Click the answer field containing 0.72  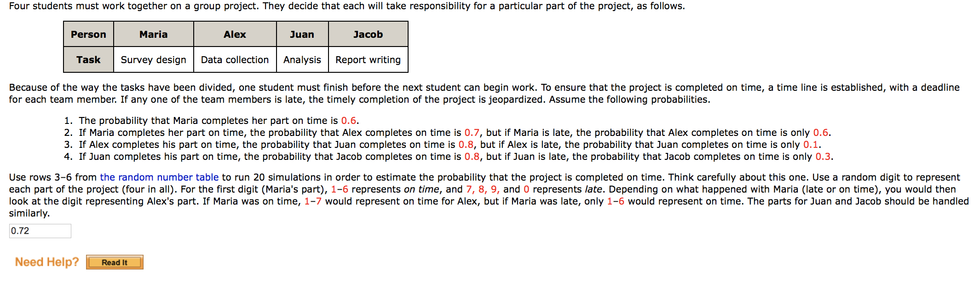coord(40,231)
